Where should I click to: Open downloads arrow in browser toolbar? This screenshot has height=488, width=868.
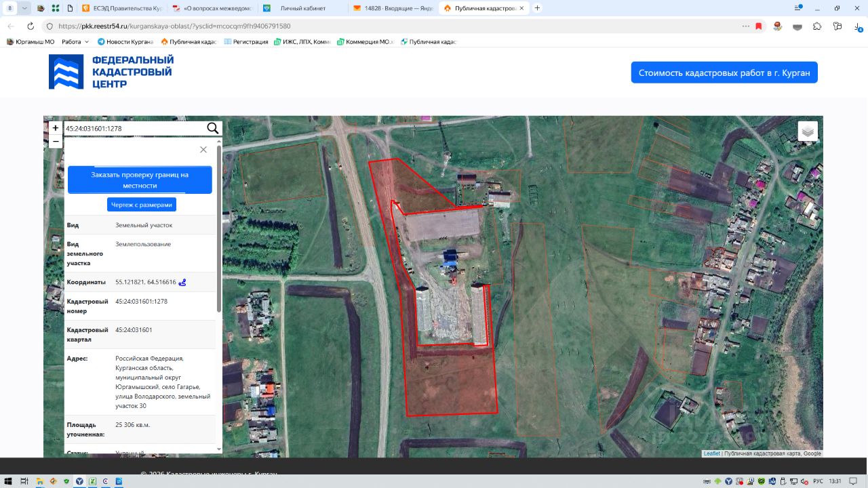click(x=857, y=26)
